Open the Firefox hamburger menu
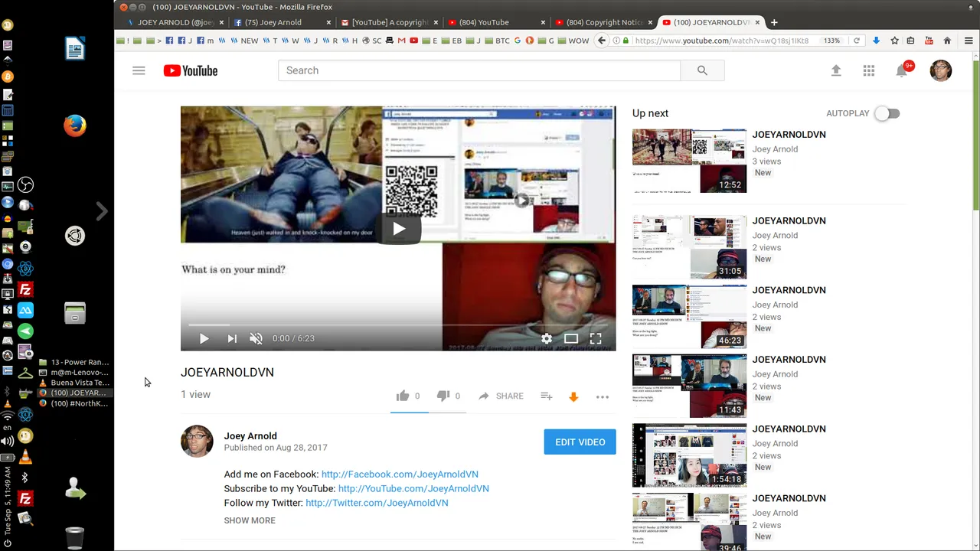The width and height of the screenshot is (980, 551). [969, 41]
